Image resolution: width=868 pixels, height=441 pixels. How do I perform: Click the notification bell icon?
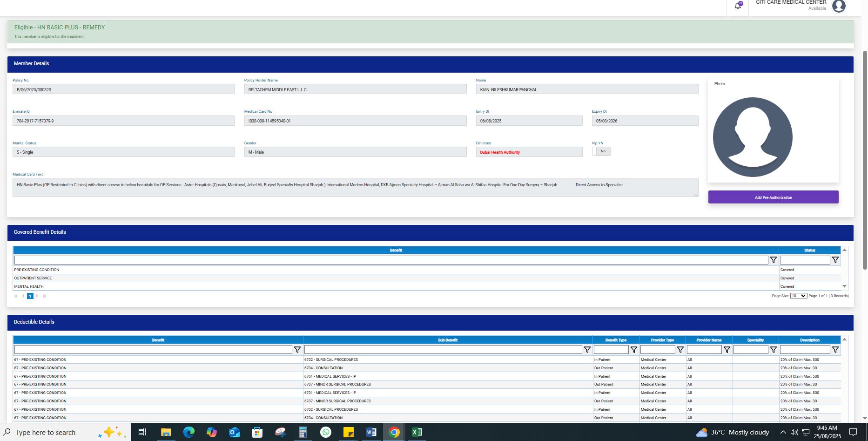pyautogui.click(x=738, y=6)
